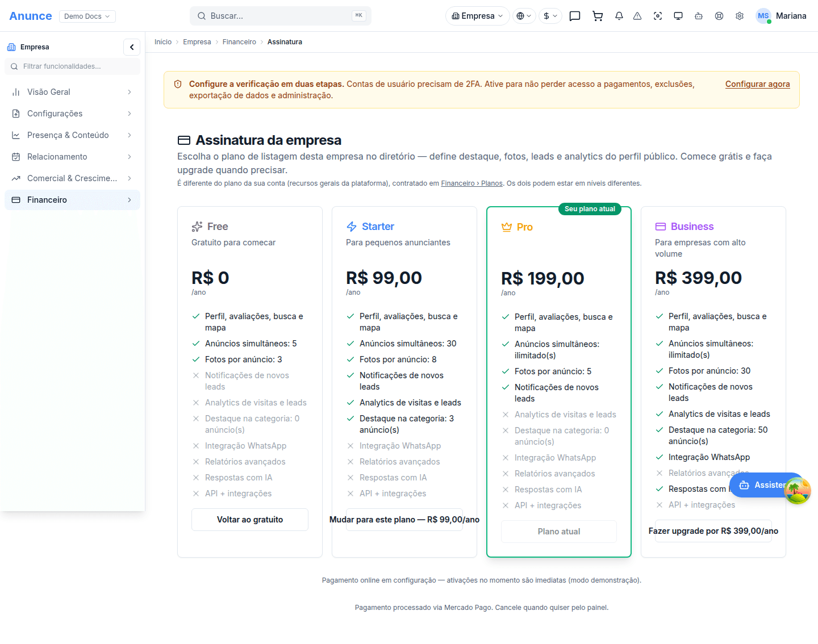The image size is (818, 644).
Task: Open the language globe dropdown
Action: [x=524, y=16]
